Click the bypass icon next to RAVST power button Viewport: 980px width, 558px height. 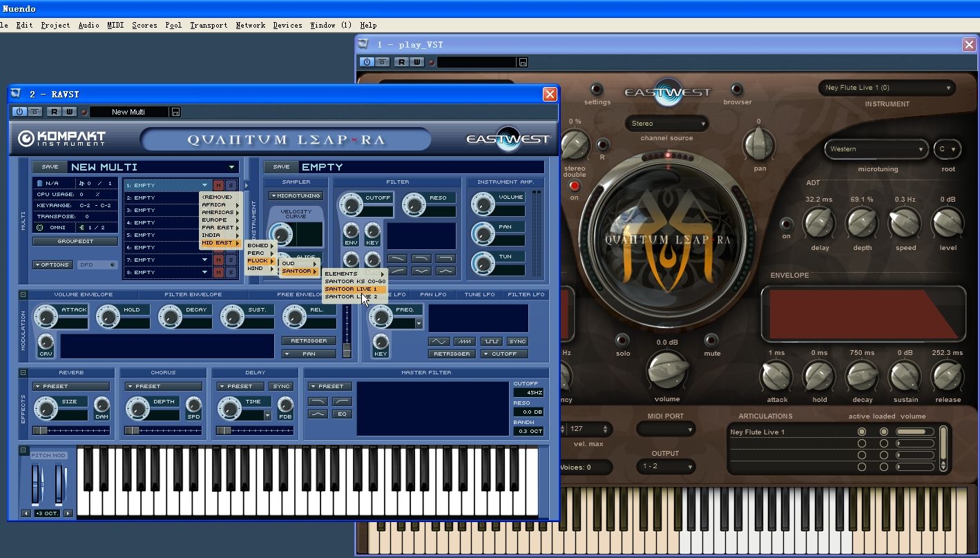click(x=35, y=112)
